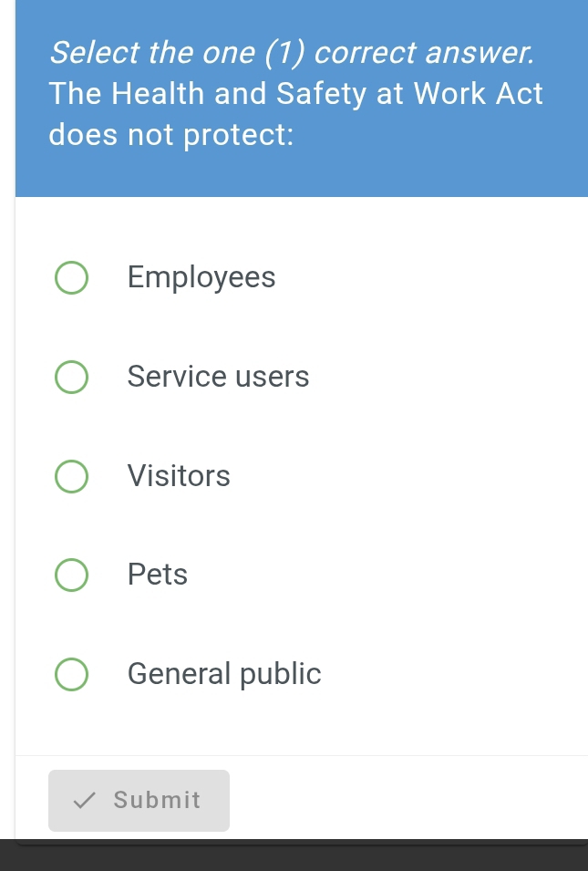Click the "Employees" answer label text
Image resolution: width=588 pixels, height=871 pixels.
pos(201,277)
